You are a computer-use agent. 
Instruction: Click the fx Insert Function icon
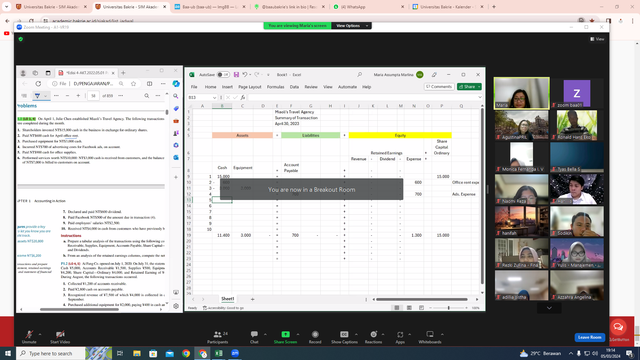(x=242, y=98)
